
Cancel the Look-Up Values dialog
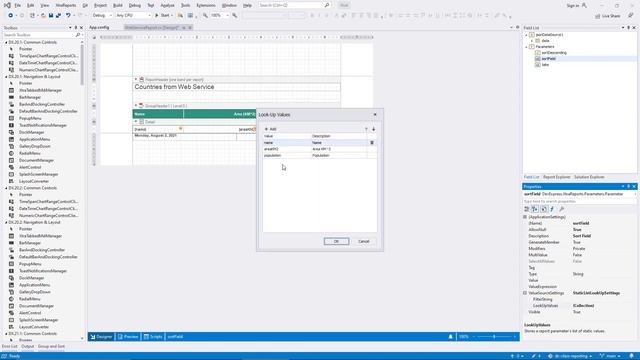[364, 241]
